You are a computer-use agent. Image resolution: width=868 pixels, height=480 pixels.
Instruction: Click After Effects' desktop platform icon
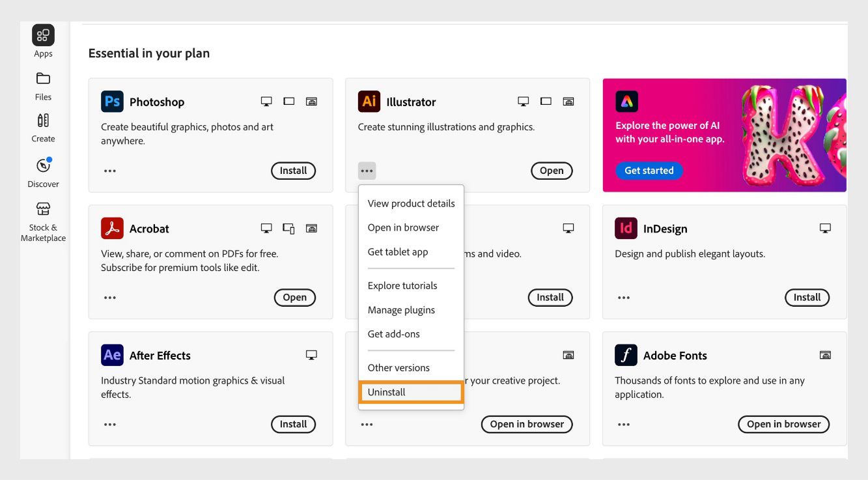tap(311, 355)
